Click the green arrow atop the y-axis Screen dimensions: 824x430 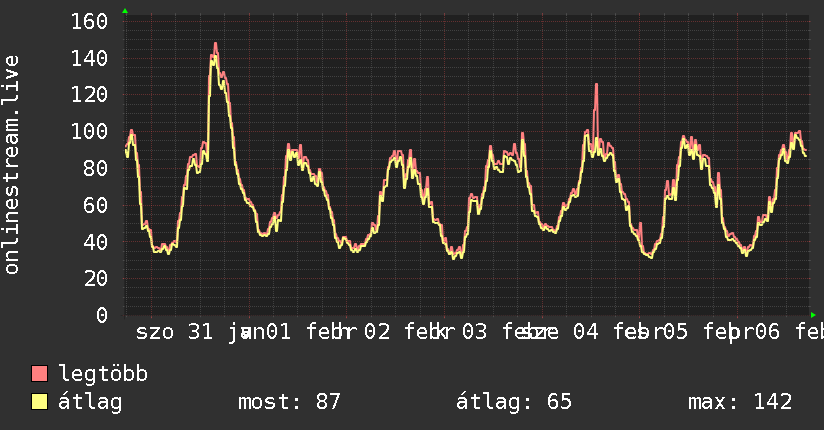[125, 11]
